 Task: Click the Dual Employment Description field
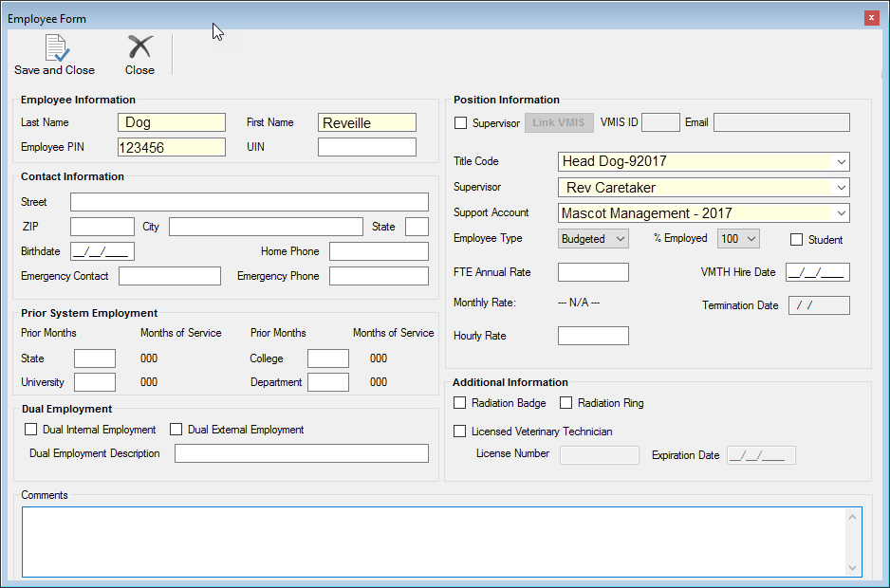click(x=302, y=453)
